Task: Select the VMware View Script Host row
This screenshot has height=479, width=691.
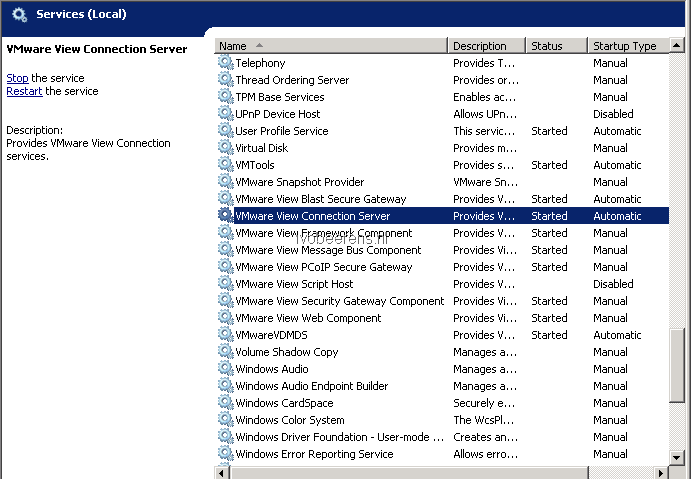Action: click(x=443, y=284)
